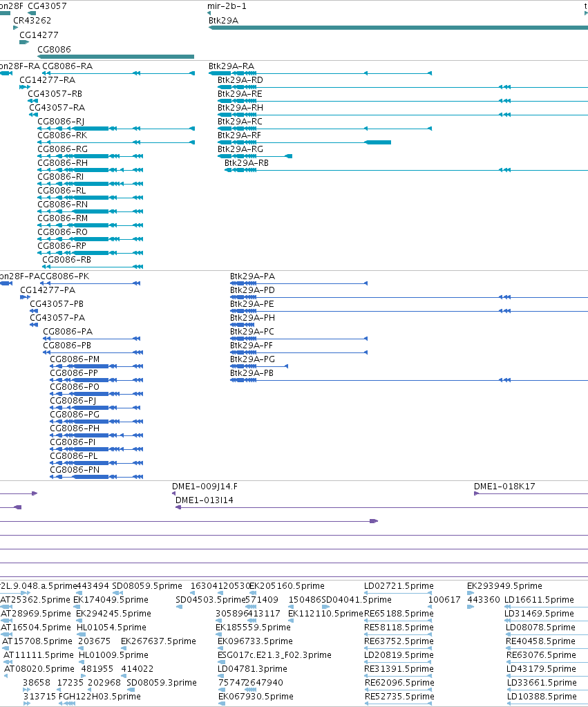Viewport: 588px width, 707px height.
Task: Select protein CG8086-PN
Action: 75,470
